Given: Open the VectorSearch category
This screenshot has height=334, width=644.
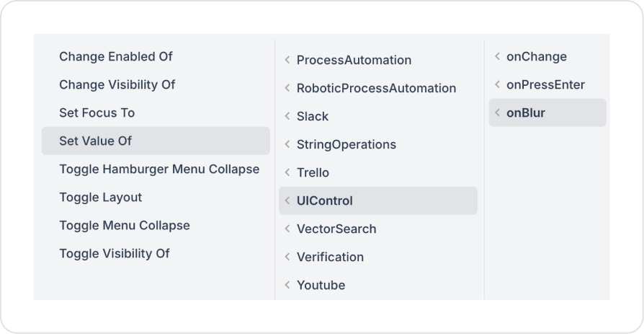Looking at the screenshot, I should 336,229.
